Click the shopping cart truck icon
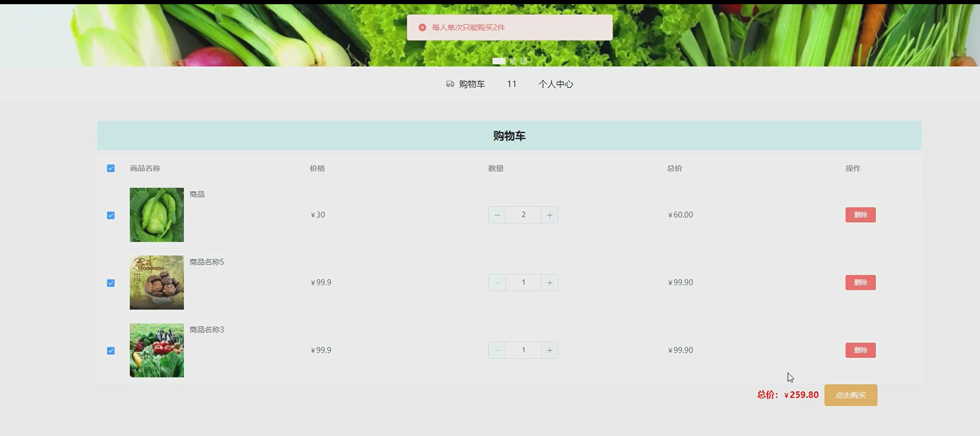 [450, 84]
